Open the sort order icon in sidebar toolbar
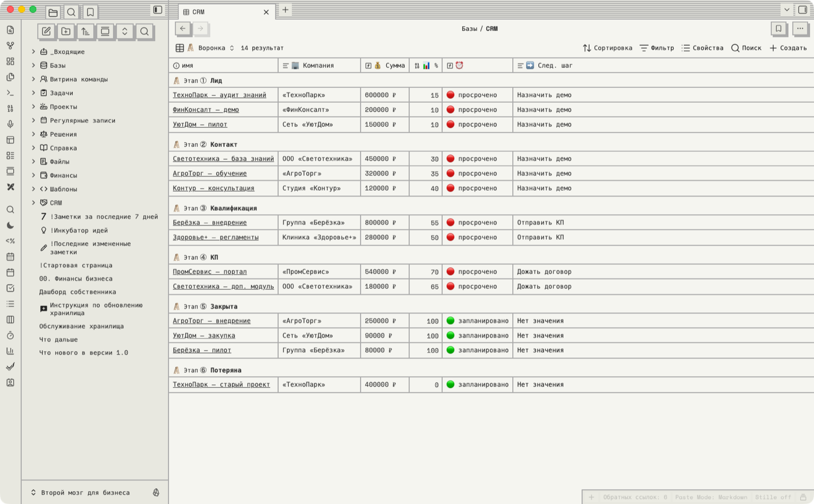 pyautogui.click(x=85, y=32)
